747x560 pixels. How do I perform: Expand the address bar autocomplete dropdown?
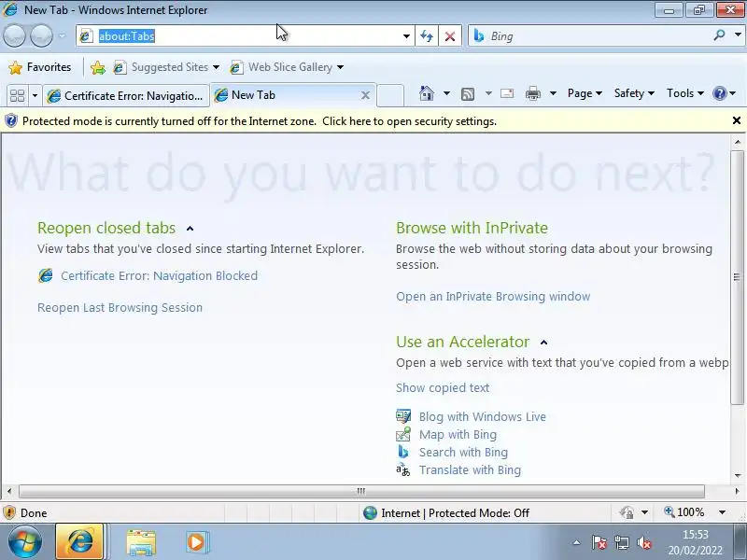(406, 36)
